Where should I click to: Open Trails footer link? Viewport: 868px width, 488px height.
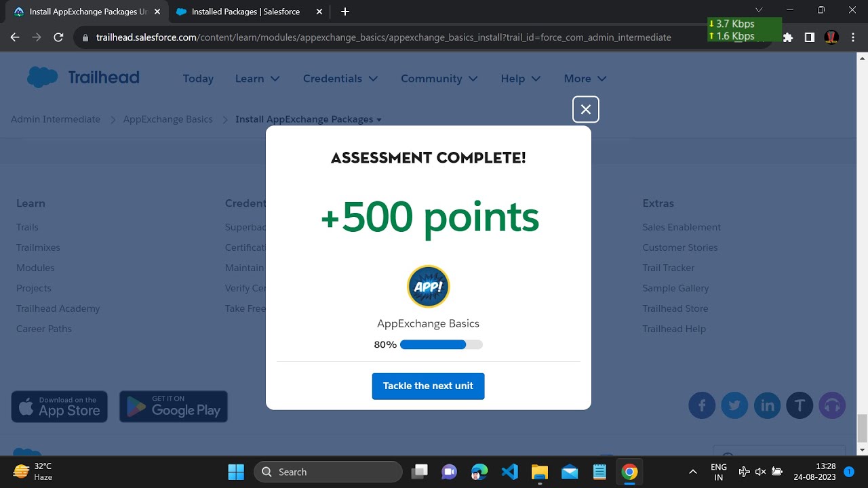pyautogui.click(x=27, y=227)
